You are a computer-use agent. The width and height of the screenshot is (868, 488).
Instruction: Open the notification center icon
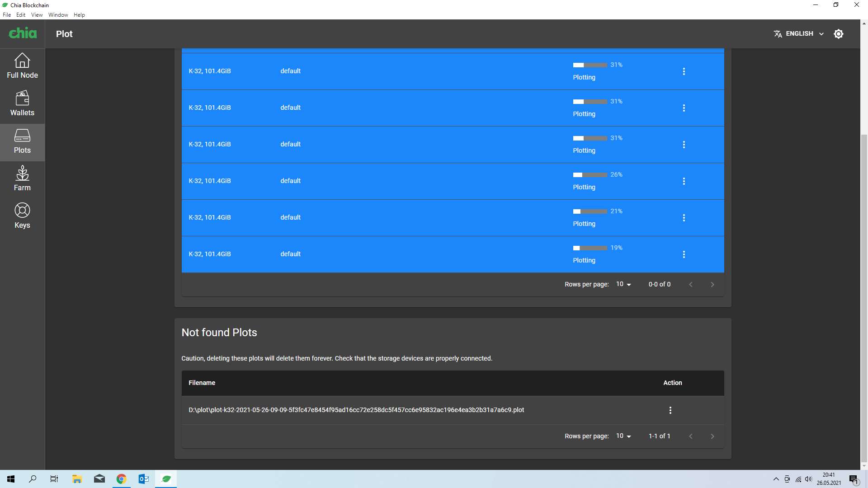pos(854,479)
